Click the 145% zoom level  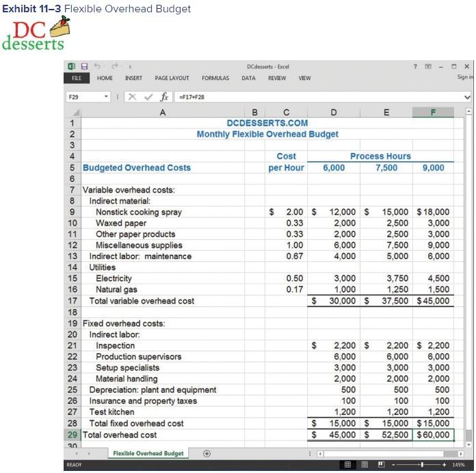[x=458, y=465]
